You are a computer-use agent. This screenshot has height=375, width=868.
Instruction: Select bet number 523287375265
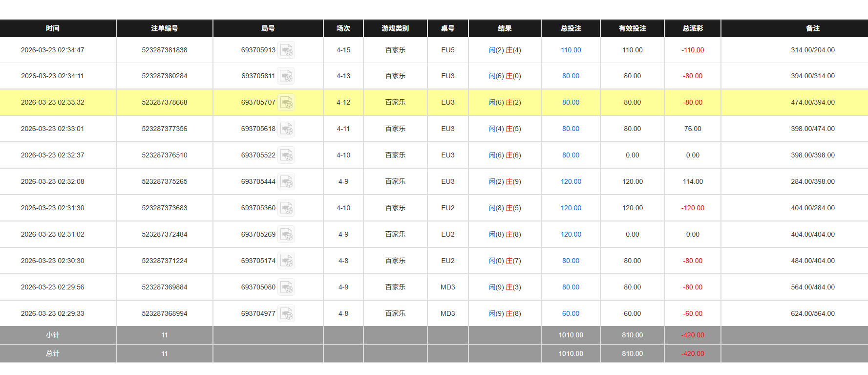point(165,181)
